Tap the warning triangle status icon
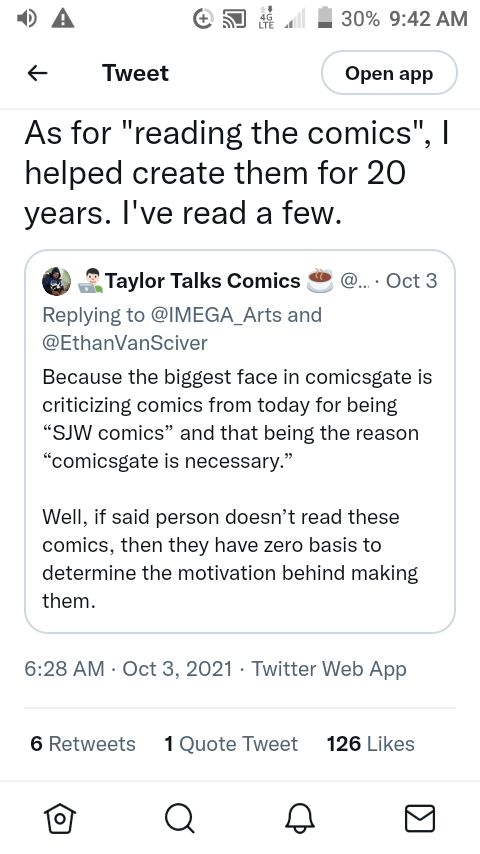The height and width of the screenshot is (854, 480). [x=63, y=19]
